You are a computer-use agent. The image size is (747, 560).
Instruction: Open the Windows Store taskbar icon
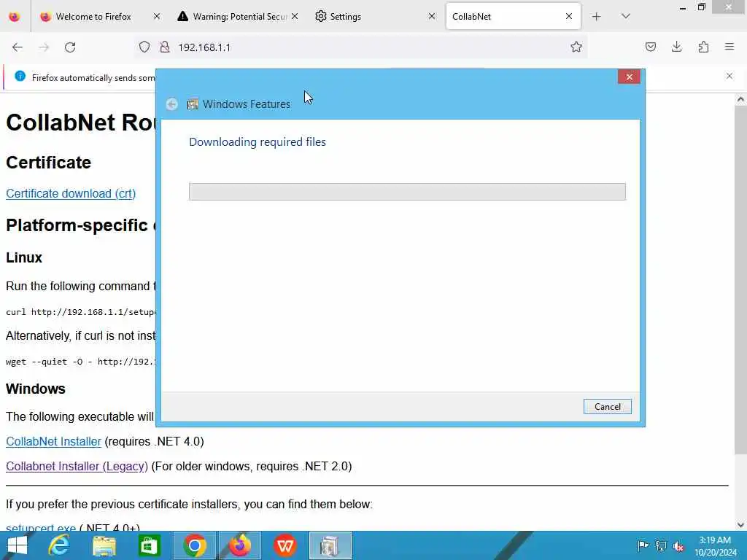(149, 545)
